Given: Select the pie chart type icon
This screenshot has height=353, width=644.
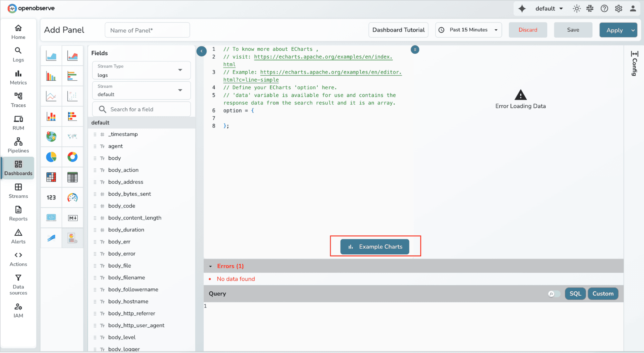Looking at the screenshot, I should tap(51, 157).
